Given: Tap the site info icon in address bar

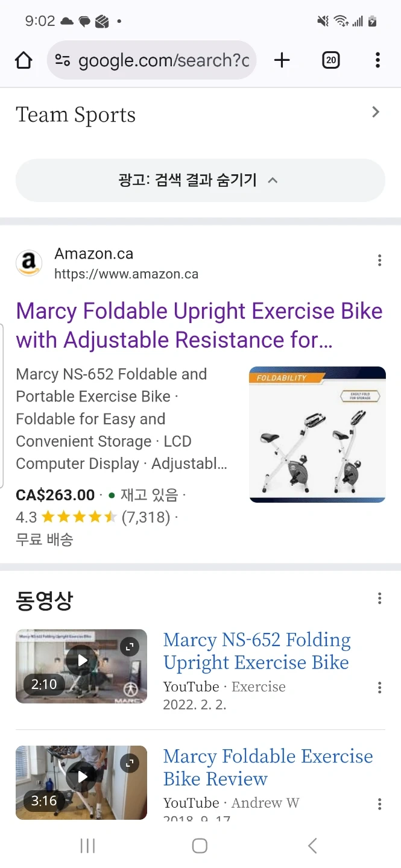Looking at the screenshot, I should (63, 60).
